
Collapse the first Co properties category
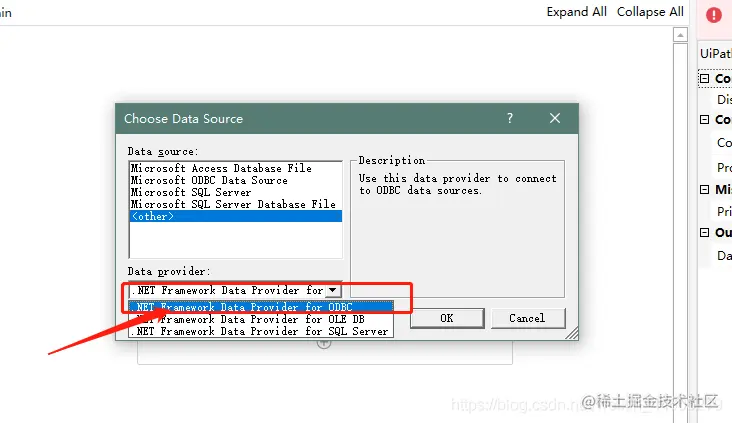coord(704,78)
